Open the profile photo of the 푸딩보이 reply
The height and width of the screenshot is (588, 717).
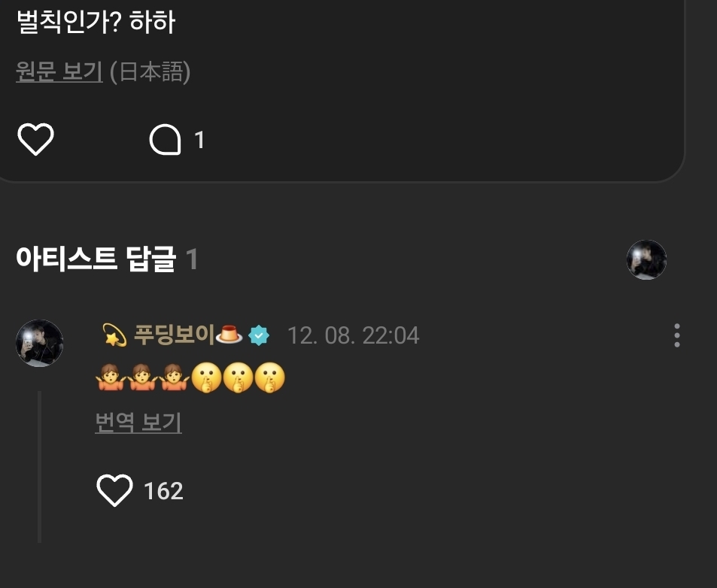point(39,343)
